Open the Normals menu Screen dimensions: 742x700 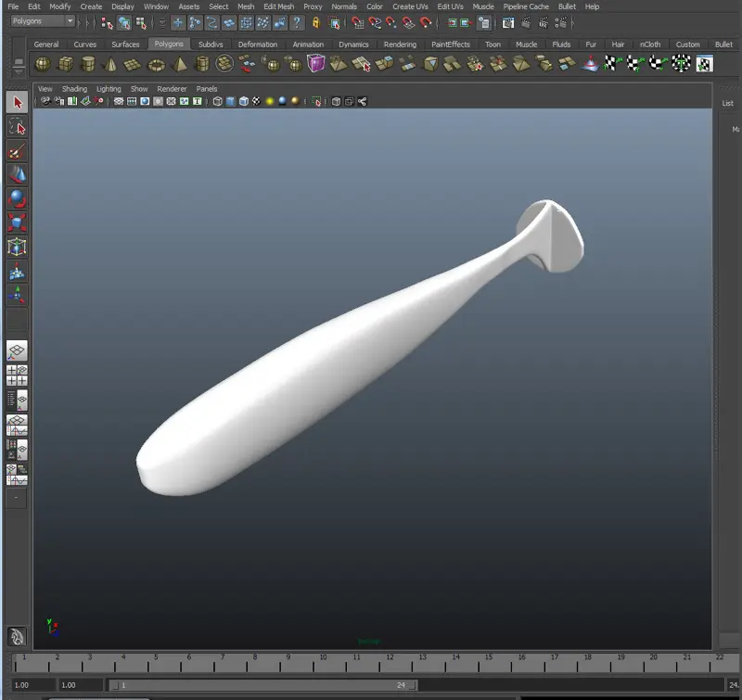[x=344, y=6]
